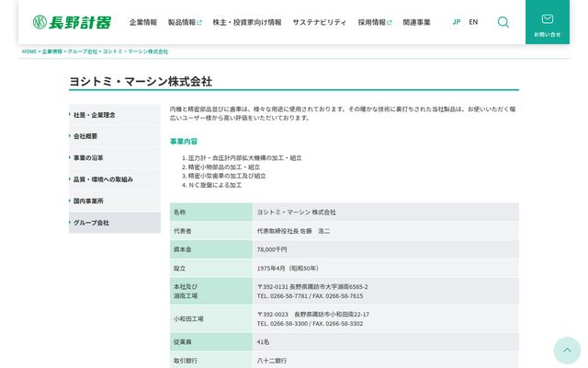Open 事業の沿革 in the sidebar
The height and width of the screenshot is (368, 588).
click(115, 157)
